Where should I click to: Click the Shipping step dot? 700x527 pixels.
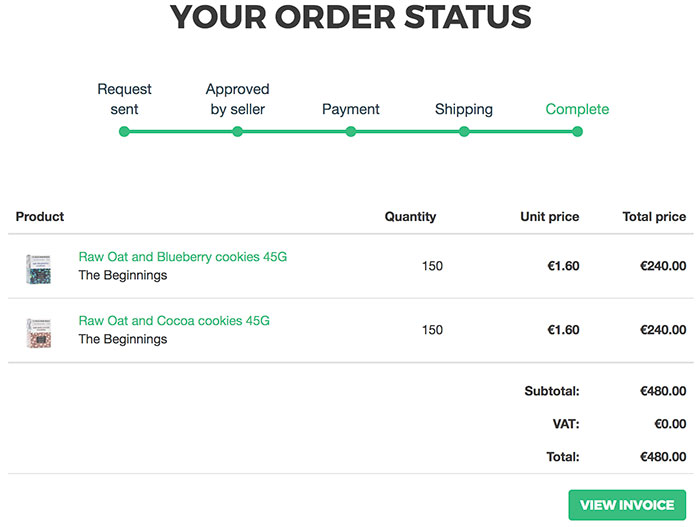[x=464, y=132]
